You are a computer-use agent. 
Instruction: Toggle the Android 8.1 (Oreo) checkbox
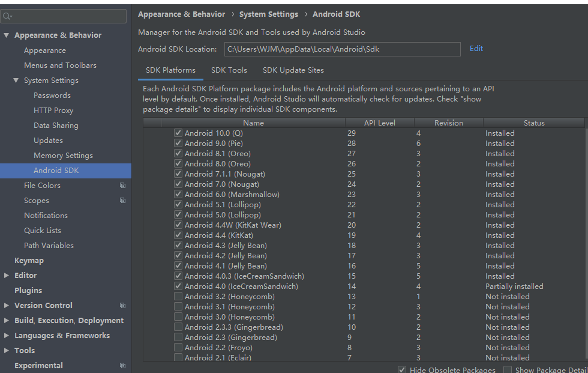coord(178,153)
